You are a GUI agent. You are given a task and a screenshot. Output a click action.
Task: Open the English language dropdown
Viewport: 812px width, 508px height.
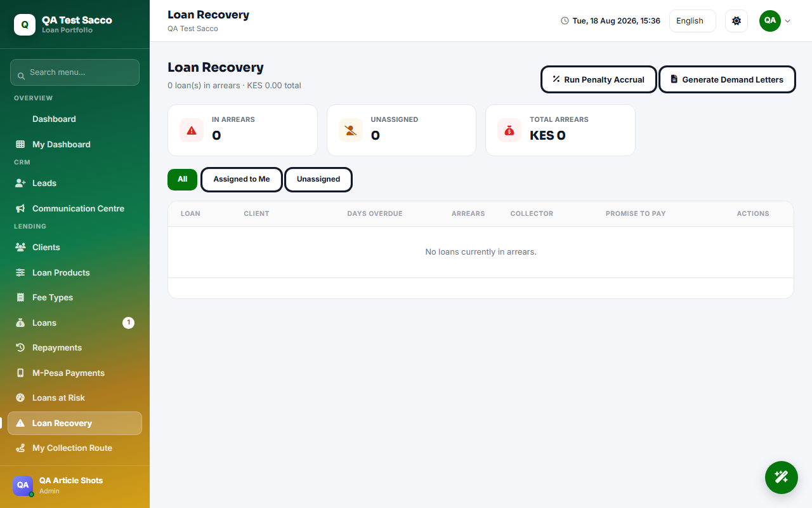(693, 21)
